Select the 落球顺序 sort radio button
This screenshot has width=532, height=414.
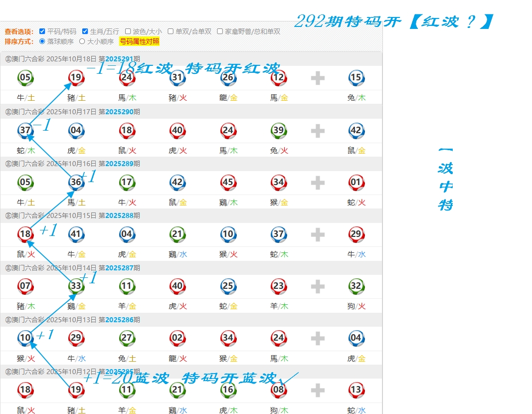tap(42, 41)
